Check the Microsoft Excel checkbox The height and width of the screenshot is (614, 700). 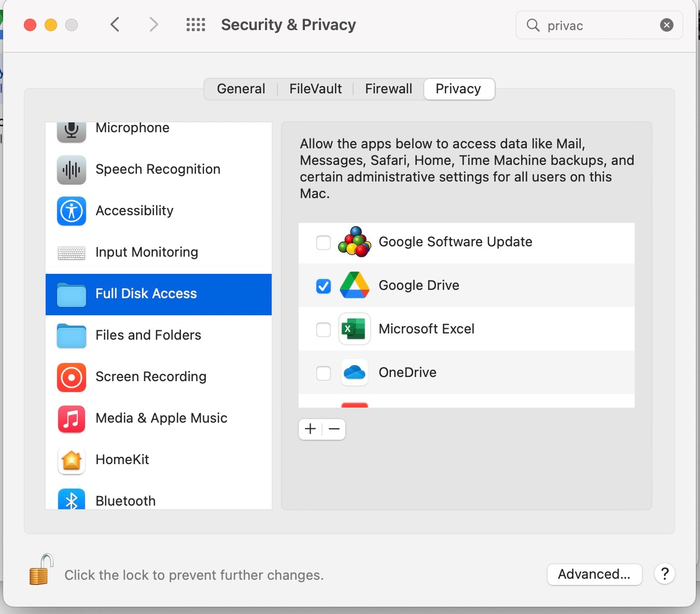tap(324, 329)
